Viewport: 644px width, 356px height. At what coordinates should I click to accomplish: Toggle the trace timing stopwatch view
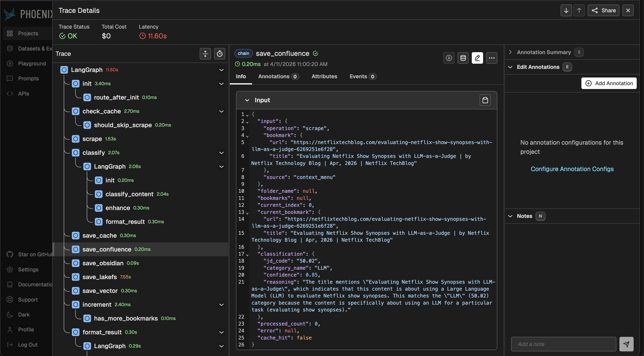tap(219, 54)
